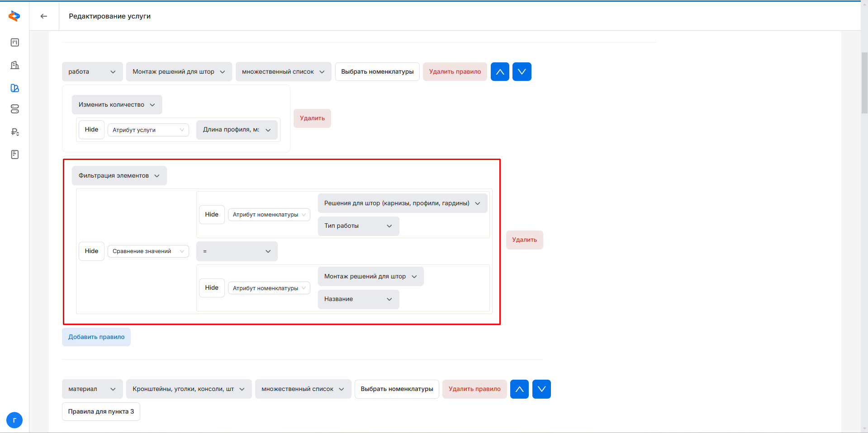Expand the Фильтрация элементов dropdown
Image resolution: width=868 pixels, height=433 pixels.
(119, 176)
